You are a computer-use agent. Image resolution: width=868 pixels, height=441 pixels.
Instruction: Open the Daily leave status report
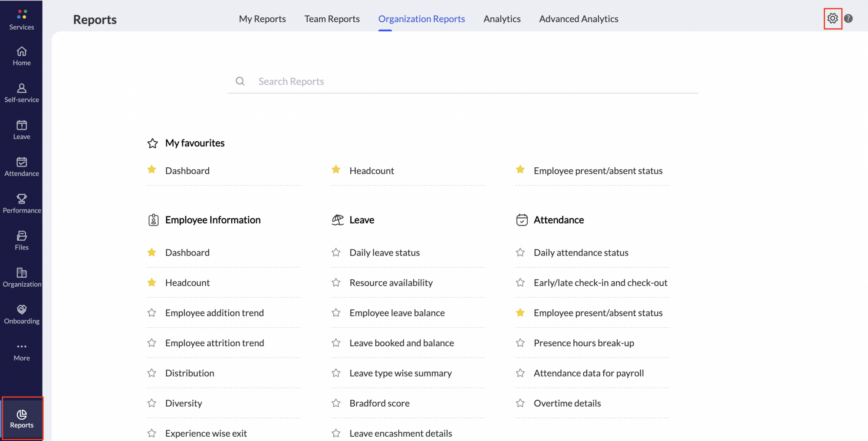click(x=385, y=252)
